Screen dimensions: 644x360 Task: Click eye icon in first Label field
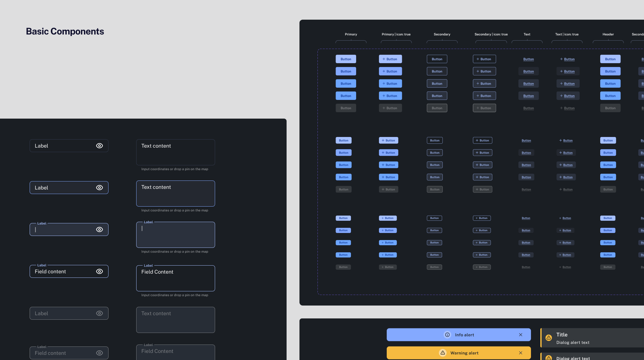(99, 146)
